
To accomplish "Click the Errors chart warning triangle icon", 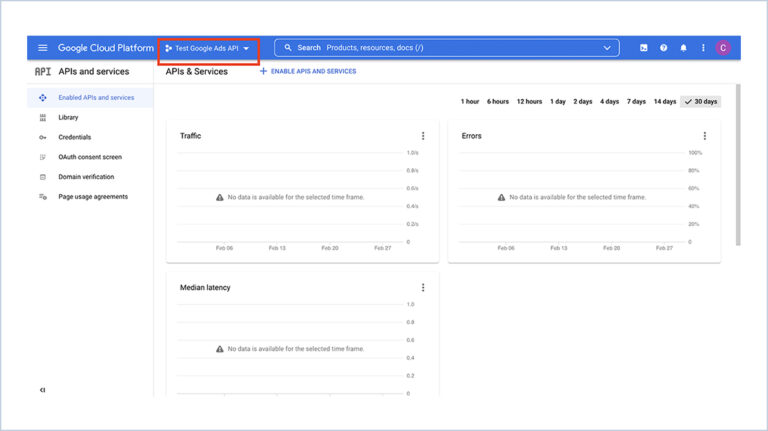I will [x=502, y=197].
